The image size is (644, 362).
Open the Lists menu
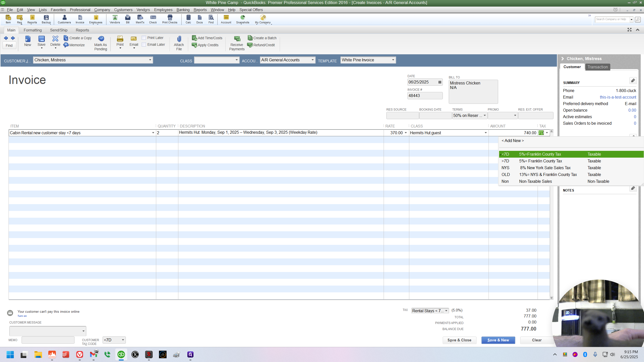point(43,10)
